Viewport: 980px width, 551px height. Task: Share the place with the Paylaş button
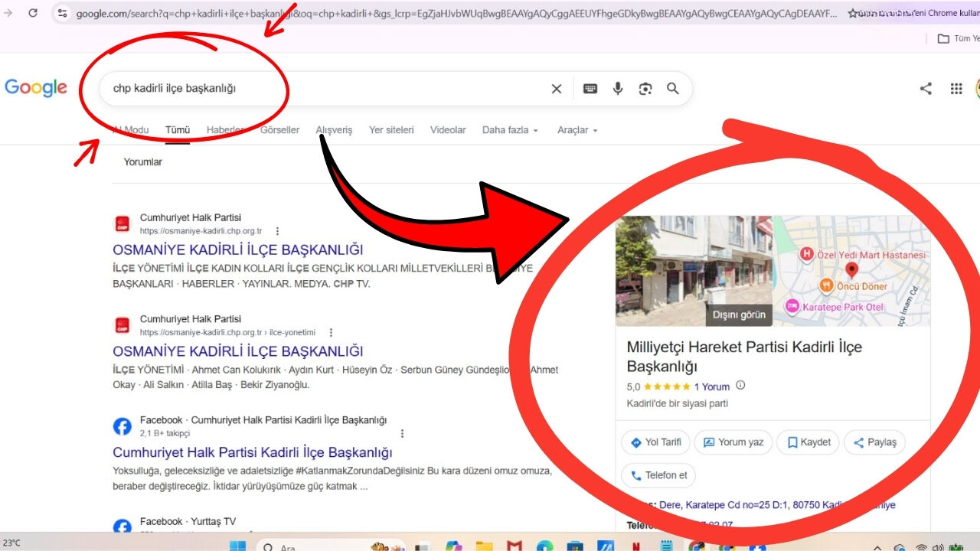[x=874, y=442]
